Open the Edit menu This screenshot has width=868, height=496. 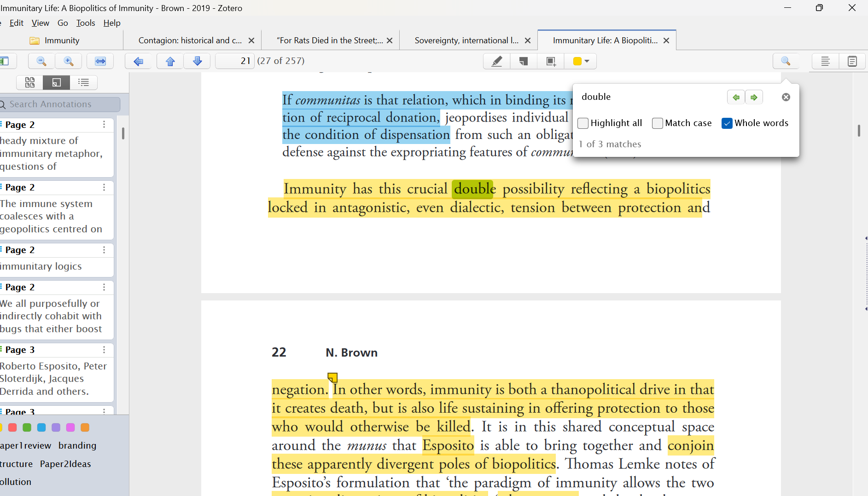pos(17,23)
